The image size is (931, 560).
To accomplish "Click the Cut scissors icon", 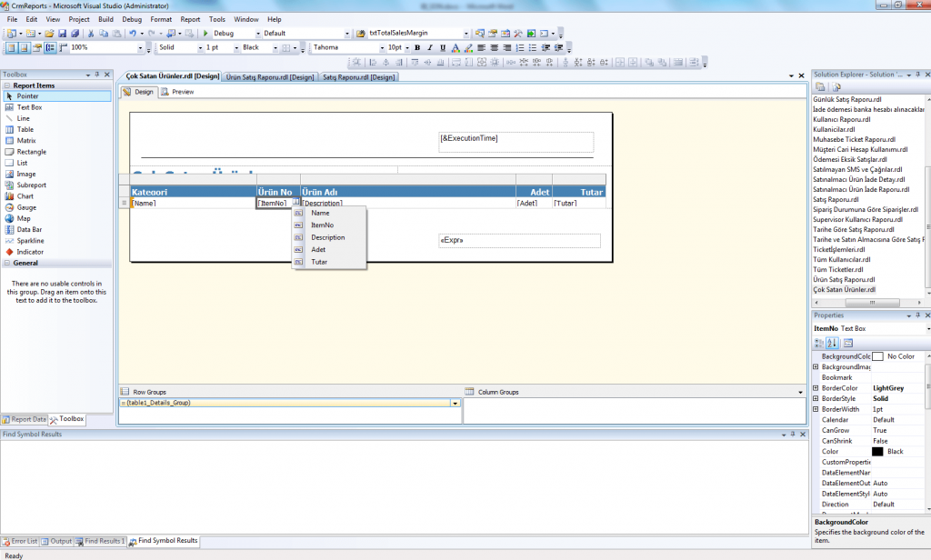I will point(91,34).
